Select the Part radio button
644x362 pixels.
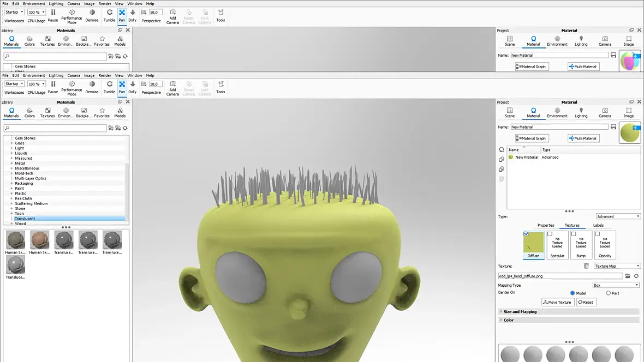pos(609,293)
